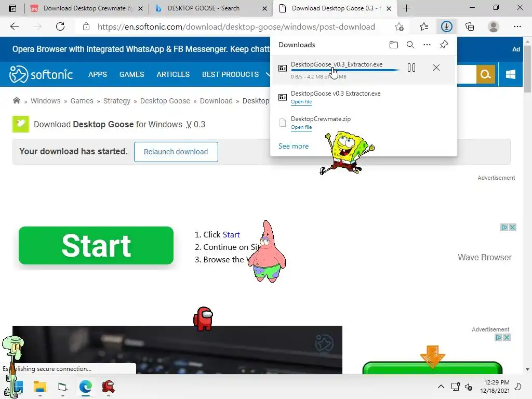Close the DESKTOP GOOSE Search tab

coord(264,8)
